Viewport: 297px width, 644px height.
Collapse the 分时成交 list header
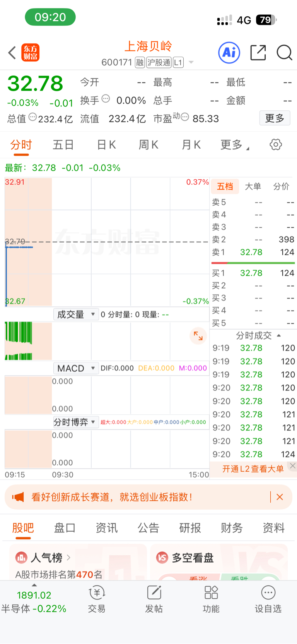tap(258, 335)
